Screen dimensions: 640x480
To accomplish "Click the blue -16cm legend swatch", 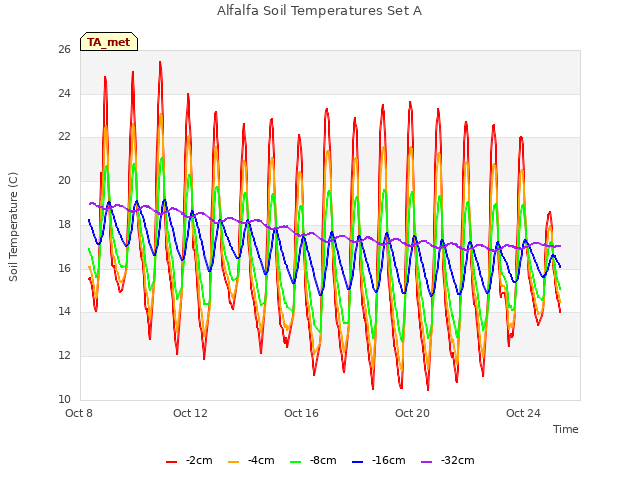I will (x=358, y=462).
